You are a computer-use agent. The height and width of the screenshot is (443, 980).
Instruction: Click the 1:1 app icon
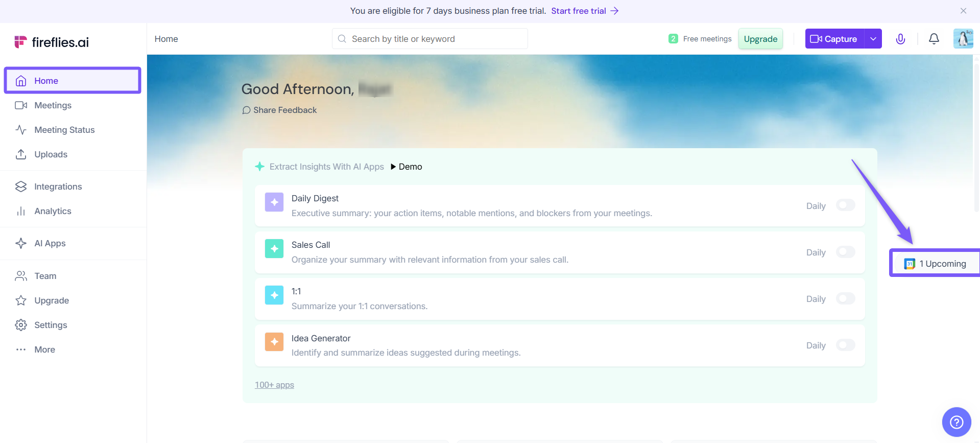pyautogui.click(x=274, y=295)
